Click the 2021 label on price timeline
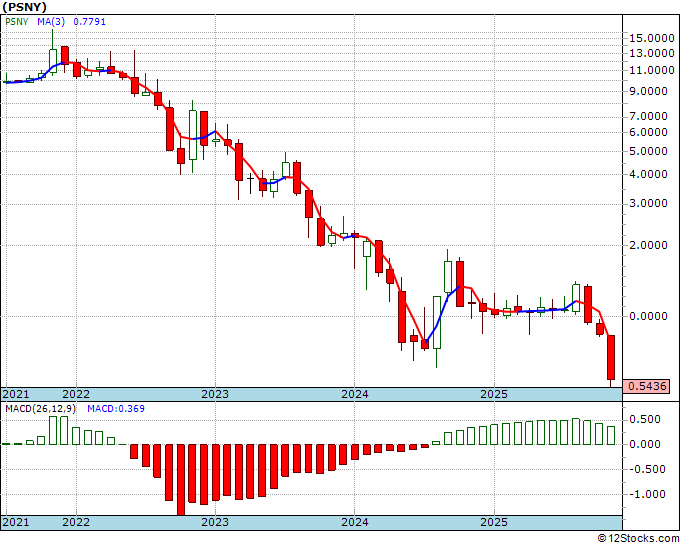680x546 pixels. click(x=16, y=394)
